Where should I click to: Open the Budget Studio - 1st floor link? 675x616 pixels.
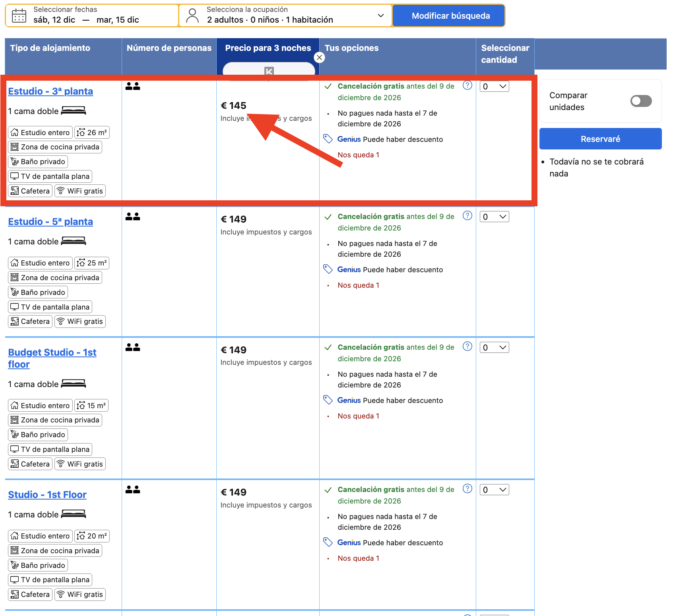click(x=52, y=358)
